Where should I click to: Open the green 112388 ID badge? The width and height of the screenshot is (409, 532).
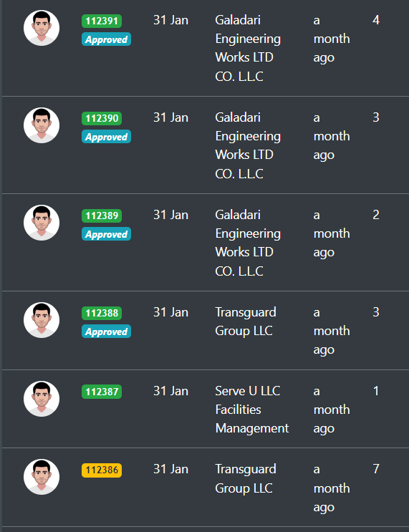pyautogui.click(x=102, y=313)
